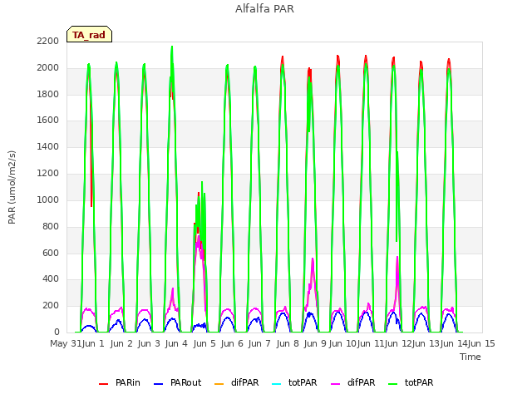Click the 2000 y-axis tick label

pyautogui.click(x=48, y=68)
